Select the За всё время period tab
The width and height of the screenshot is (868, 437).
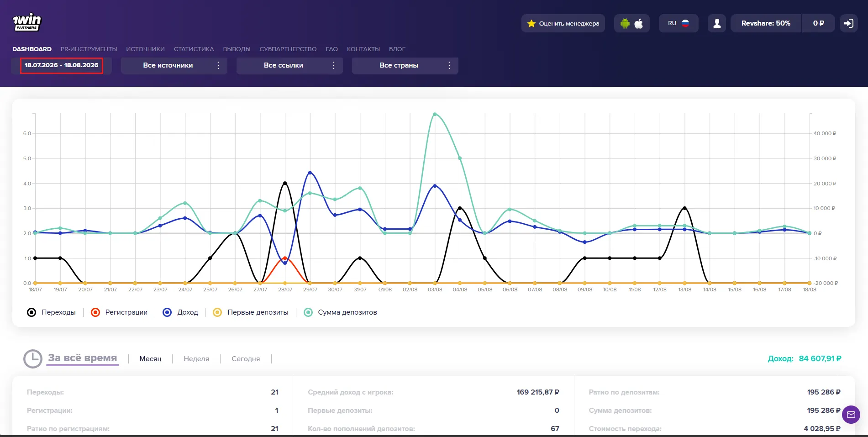coord(83,358)
